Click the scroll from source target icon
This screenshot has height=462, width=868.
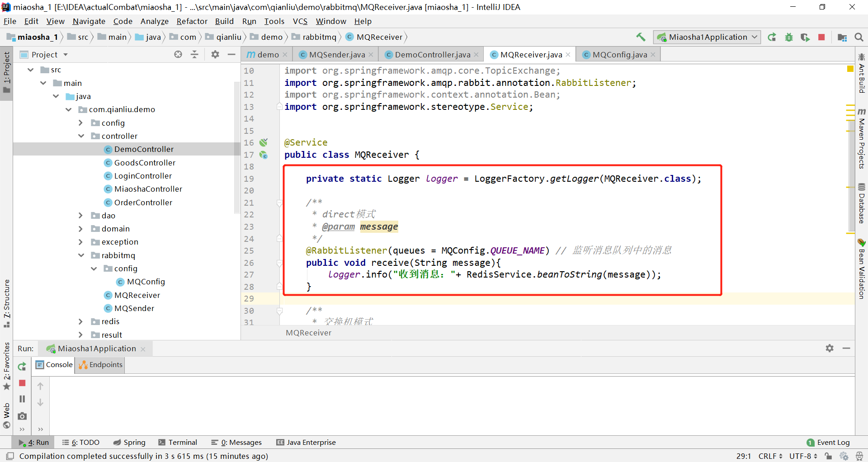[178, 54]
